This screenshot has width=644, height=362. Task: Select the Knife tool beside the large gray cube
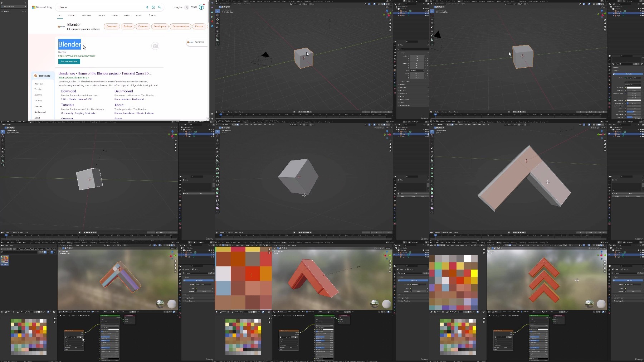[x=218, y=184]
